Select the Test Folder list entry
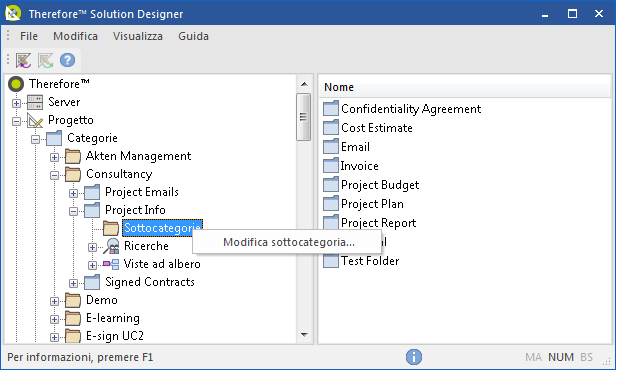 [369, 261]
